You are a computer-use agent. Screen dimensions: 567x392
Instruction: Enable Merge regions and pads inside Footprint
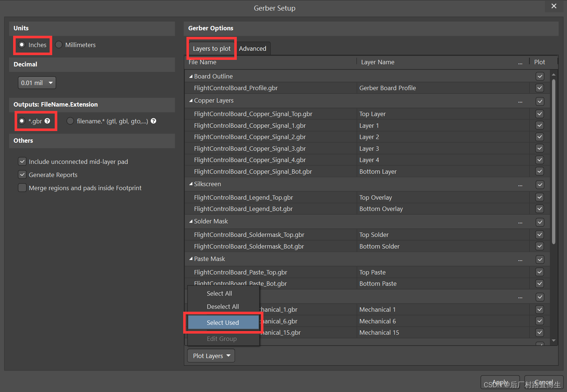click(x=22, y=188)
